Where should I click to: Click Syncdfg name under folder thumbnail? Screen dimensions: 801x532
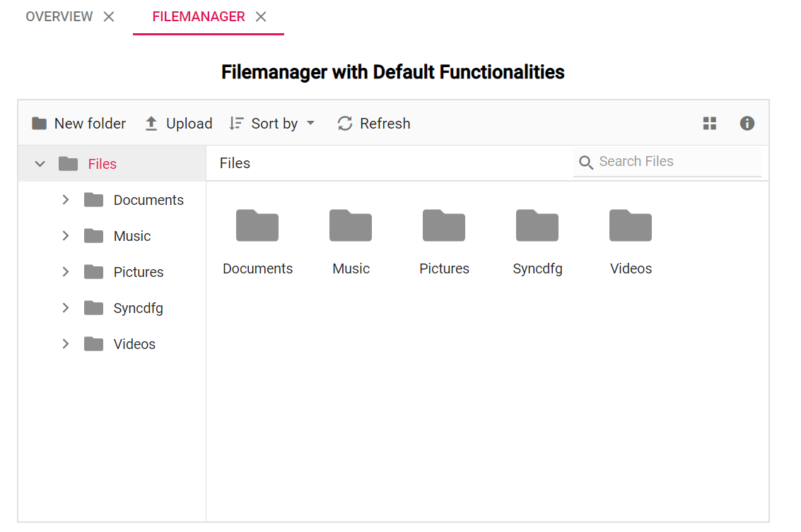click(537, 269)
